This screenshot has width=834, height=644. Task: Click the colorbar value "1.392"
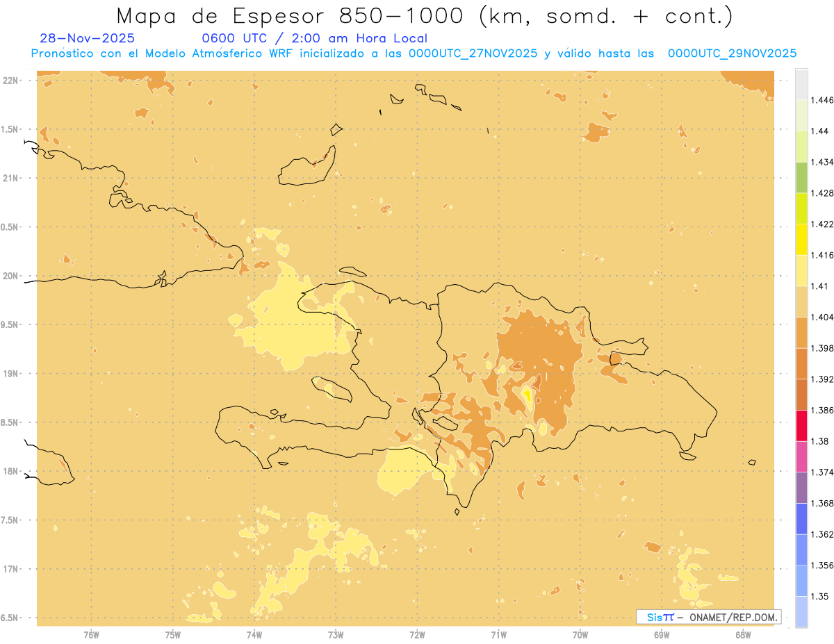pos(821,379)
